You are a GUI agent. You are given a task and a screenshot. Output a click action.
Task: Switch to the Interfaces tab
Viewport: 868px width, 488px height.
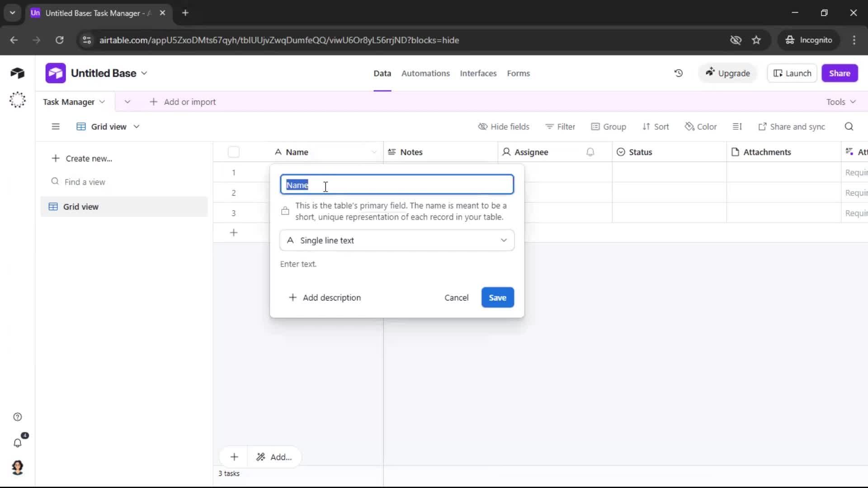click(x=478, y=73)
